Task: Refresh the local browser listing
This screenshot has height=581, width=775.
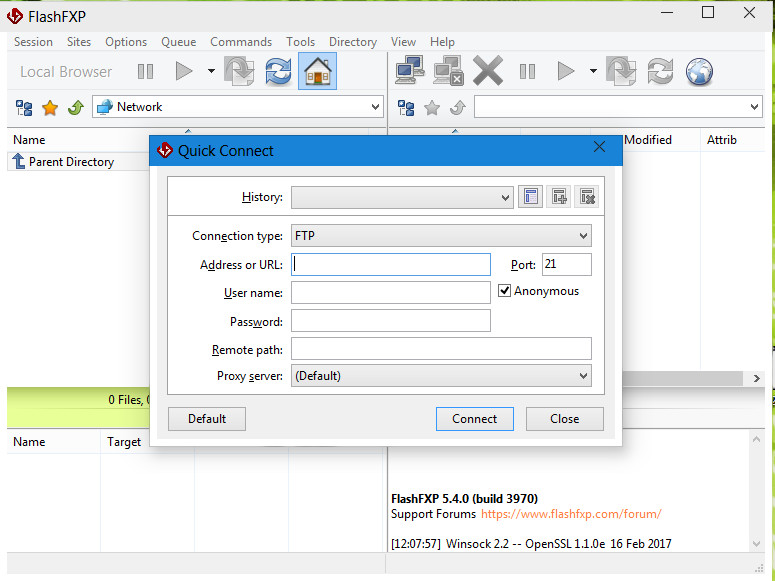Action: [278, 71]
